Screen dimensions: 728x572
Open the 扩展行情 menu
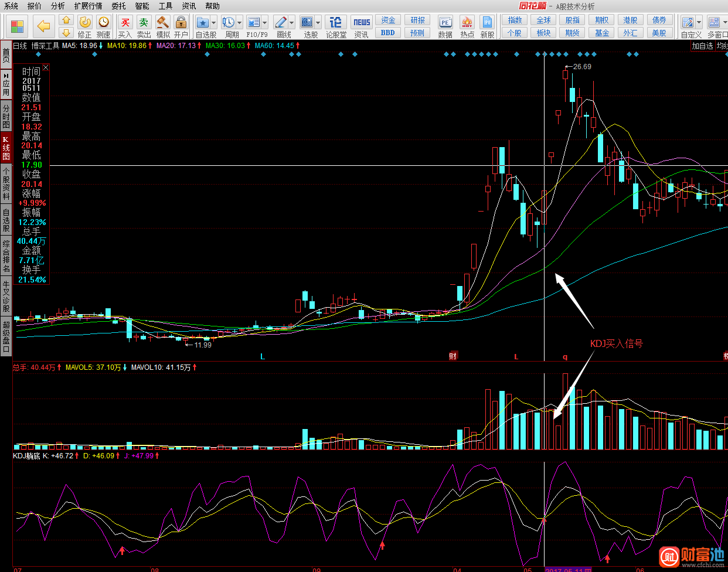click(89, 6)
